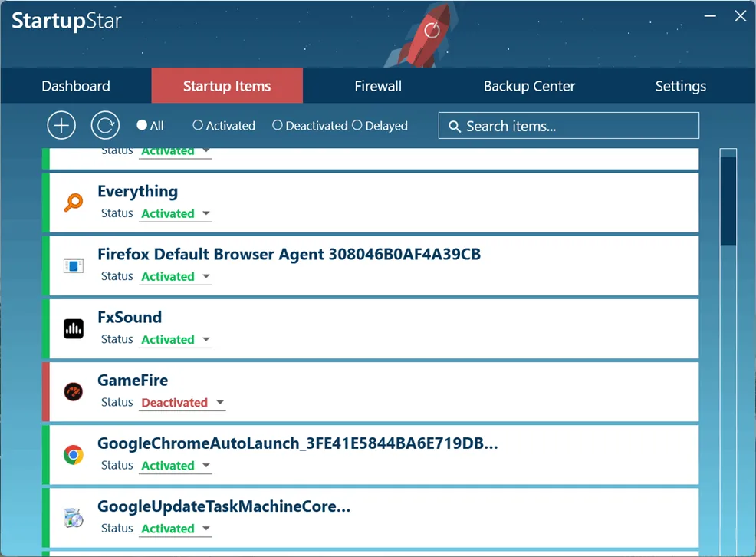Click the search magnifier icon

click(x=454, y=127)
